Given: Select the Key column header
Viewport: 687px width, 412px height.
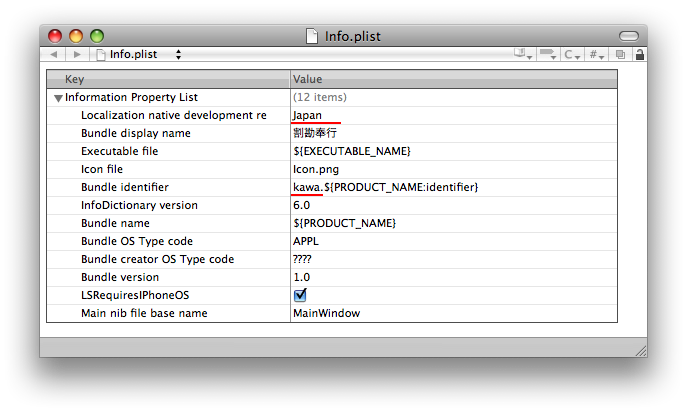Looking at the screenshot, I should tap(168, 79).
